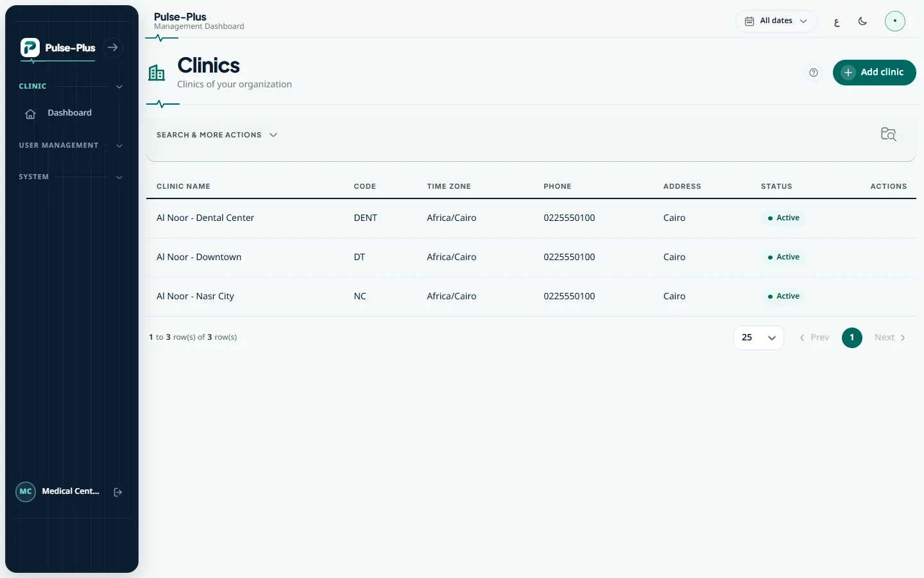Image resolution: width=924 pixels, height=578 pixels.
Task: Expand the USER MANAGEMENT section
Action: click(71, 146)
